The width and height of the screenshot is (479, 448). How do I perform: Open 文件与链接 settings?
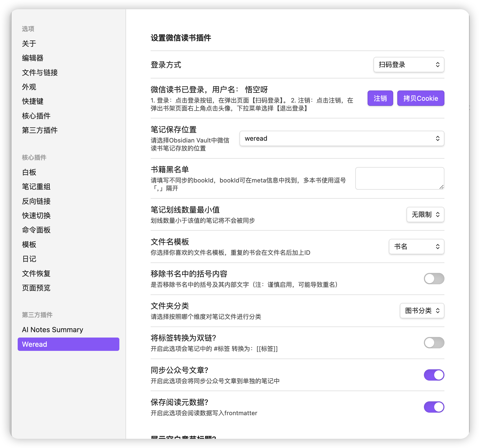coord(40,73)
